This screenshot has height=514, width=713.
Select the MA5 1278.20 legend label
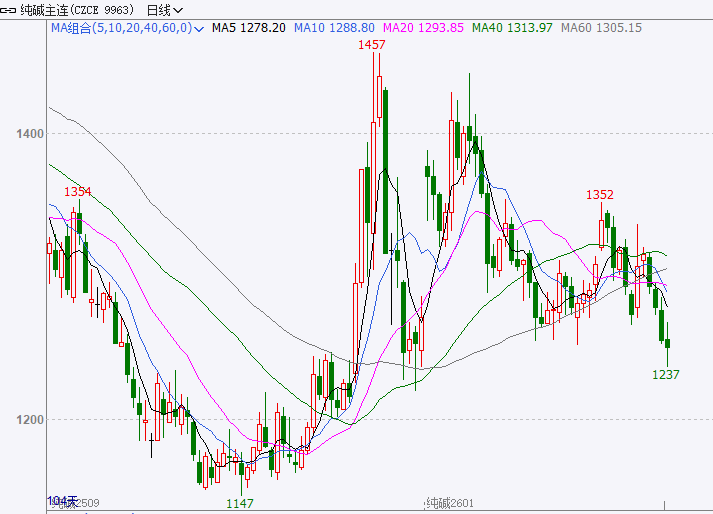(x=248, y=28)
